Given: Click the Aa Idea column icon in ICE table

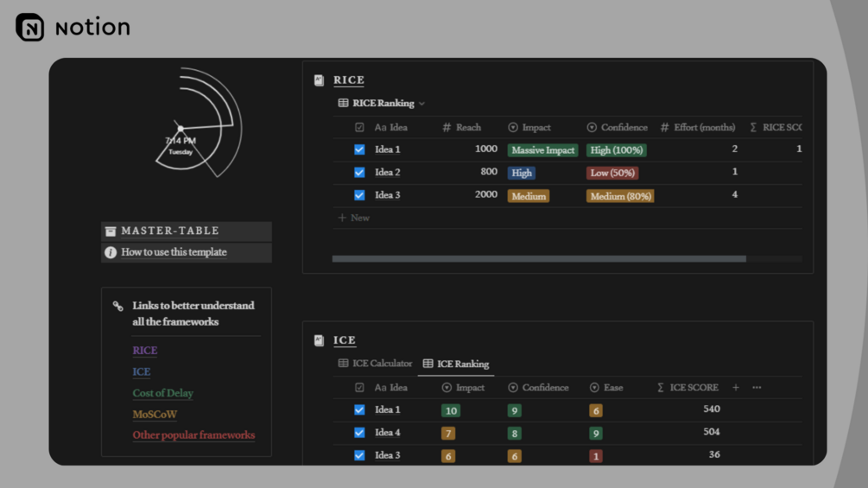Looking at the screenshot, I should 380,387.
